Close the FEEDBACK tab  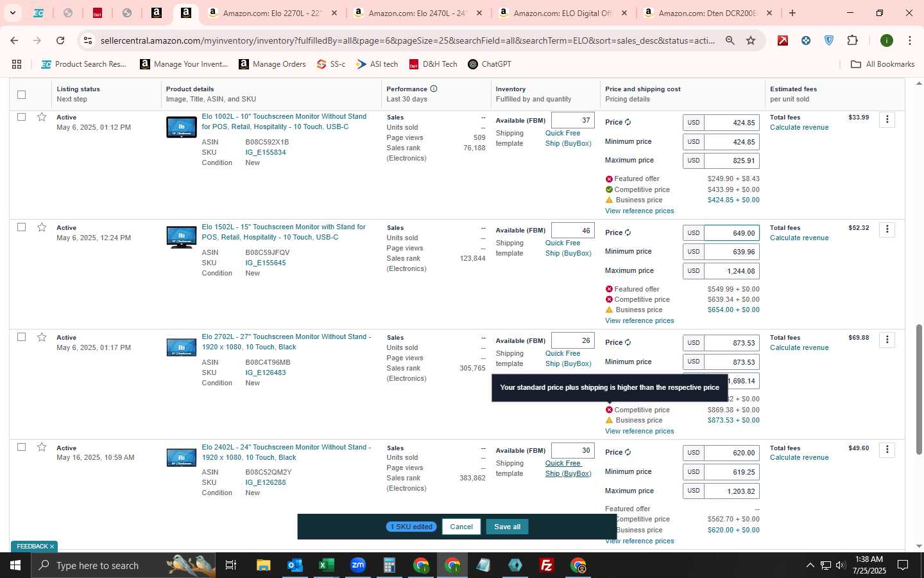pyautogui.click(x=52, y=547)
